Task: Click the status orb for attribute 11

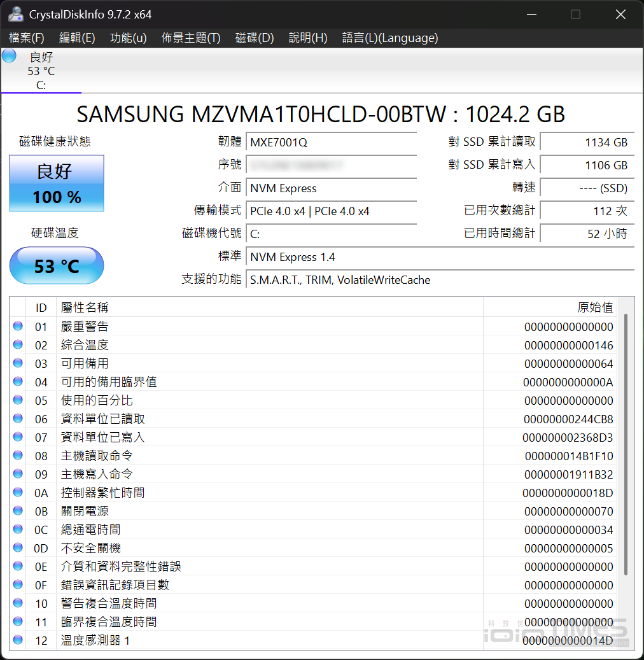Action: (18, 621)
